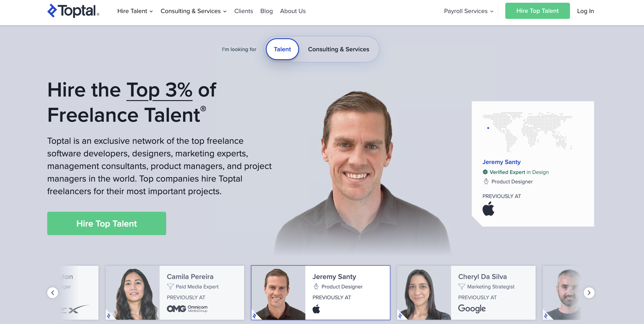
Task: Visit About Us in the navigation
Action: coord(293,11)
